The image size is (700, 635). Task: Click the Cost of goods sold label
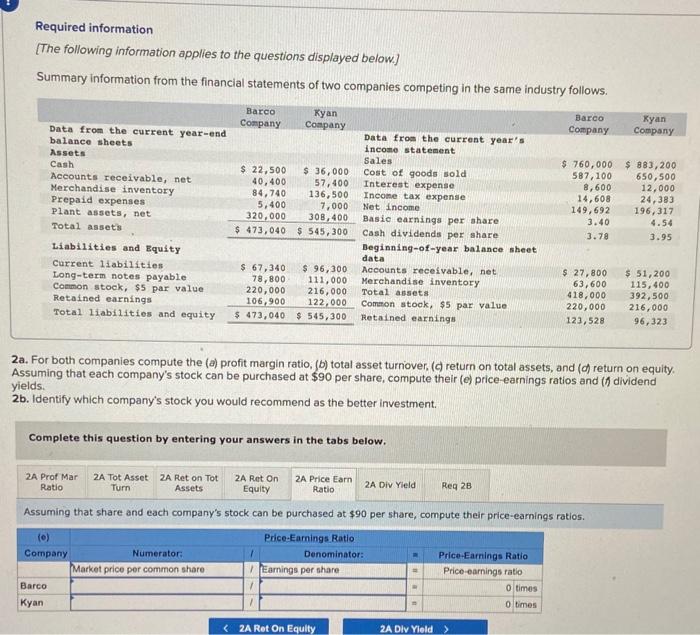[x=415, y=173]
